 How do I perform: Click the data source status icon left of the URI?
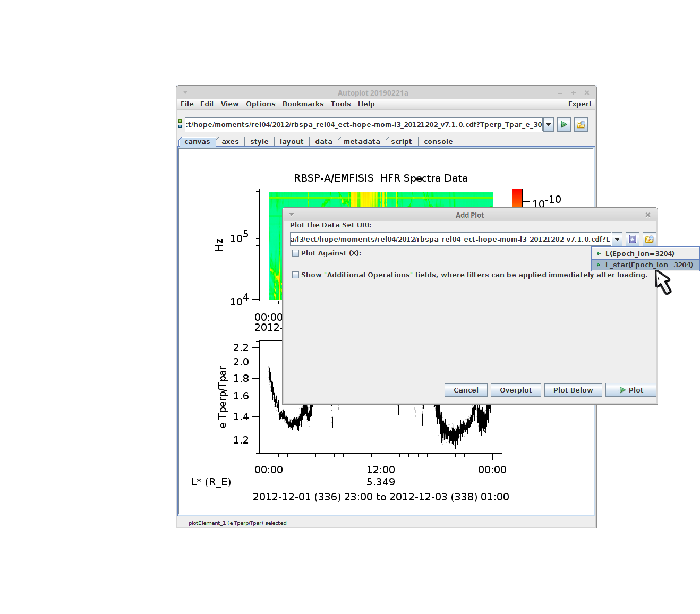(180, 124)
